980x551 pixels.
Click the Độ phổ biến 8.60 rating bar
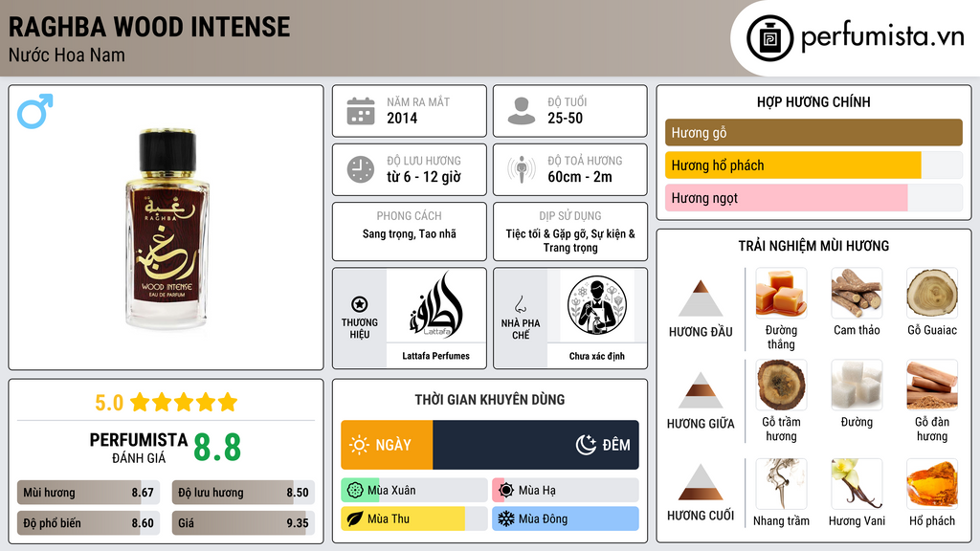(88, 523)
